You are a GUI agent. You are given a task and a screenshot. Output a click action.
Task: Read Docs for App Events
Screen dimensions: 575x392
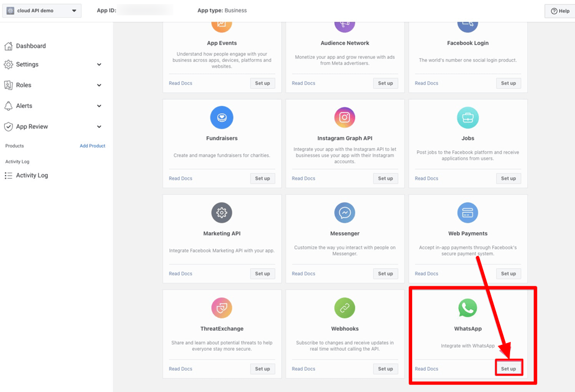[180, 83]
